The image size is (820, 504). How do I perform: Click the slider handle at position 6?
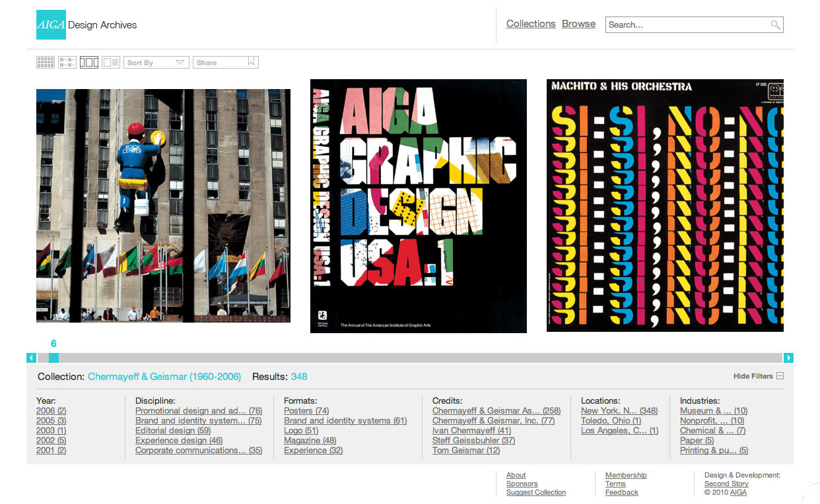point(53,358)
